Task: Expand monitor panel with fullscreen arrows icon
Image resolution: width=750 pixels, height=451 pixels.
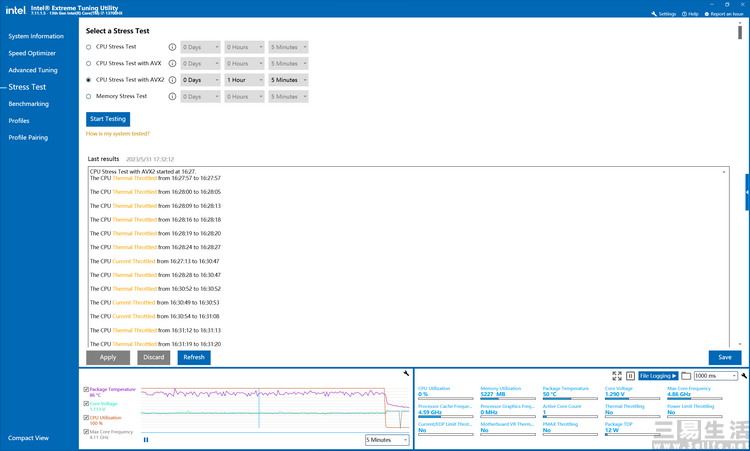Action: (617, 376)
